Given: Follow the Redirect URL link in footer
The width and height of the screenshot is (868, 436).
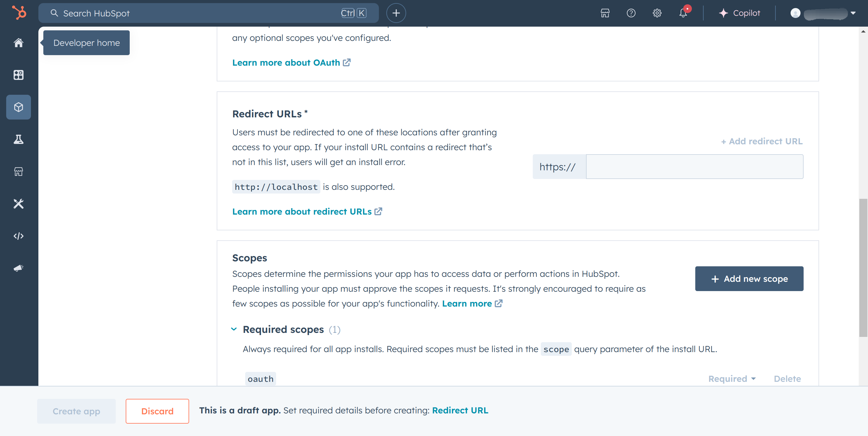Looking at the screenshot, I should pyautogui.click(x=460, y=410).
